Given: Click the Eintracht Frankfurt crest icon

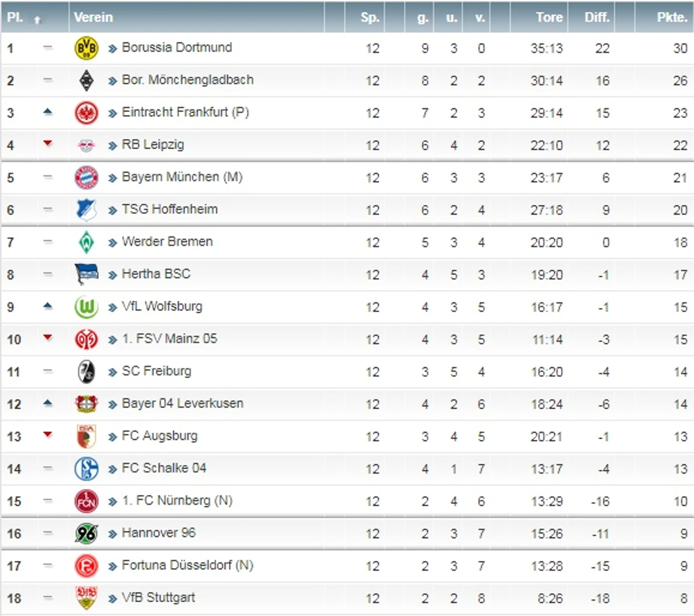Looking at the screenshot, I should (x=86, y=113).
